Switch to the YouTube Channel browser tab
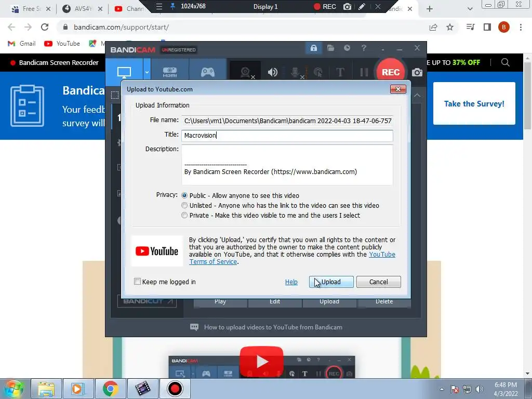 coord(129,9)
